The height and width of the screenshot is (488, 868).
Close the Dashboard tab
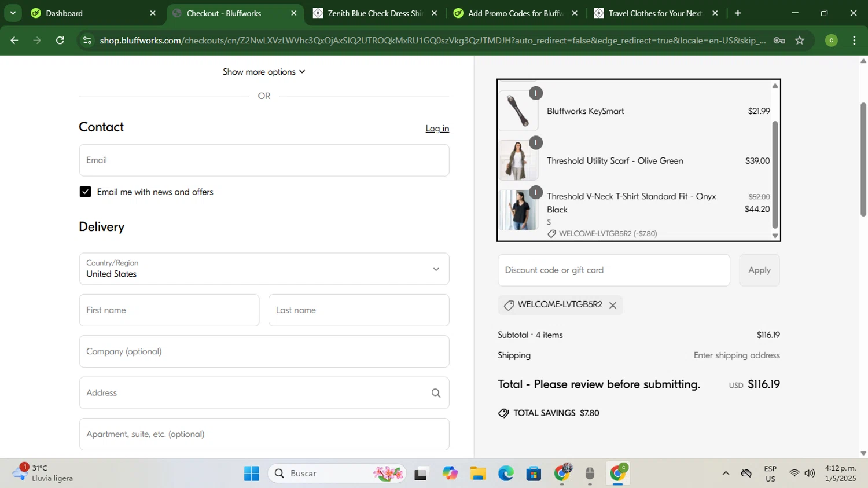153,13
